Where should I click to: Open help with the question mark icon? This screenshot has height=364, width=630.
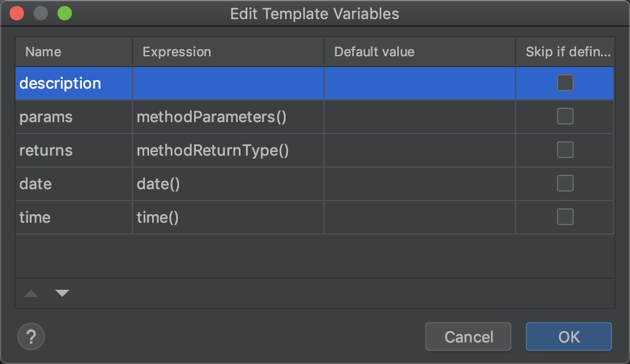pyautogui.click(x=31, y=336)
